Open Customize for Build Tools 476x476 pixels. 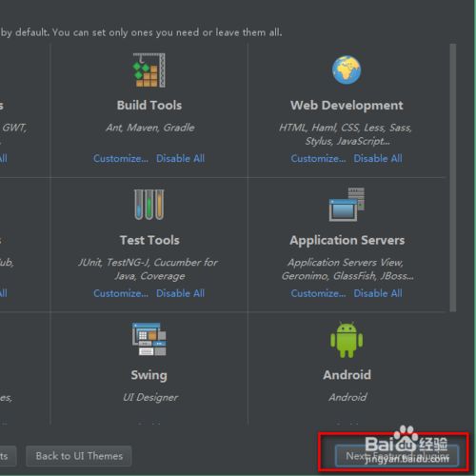121,158
